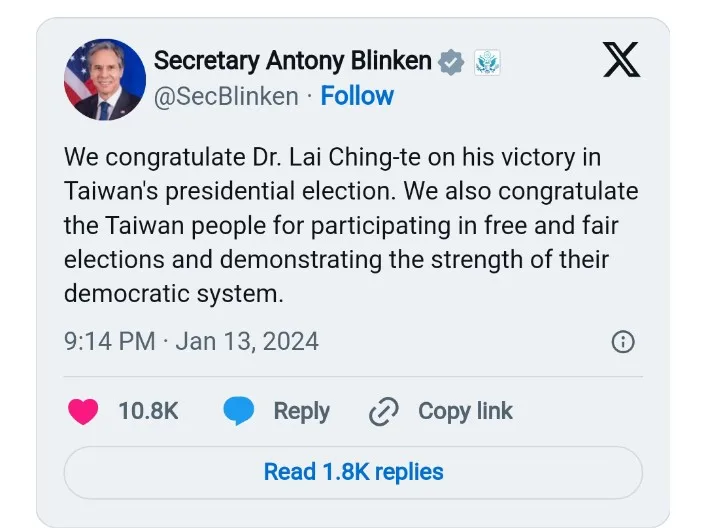Screen dimensions: 706x528
Task: Click the 10.8K likes count
Action: point(148,411)
